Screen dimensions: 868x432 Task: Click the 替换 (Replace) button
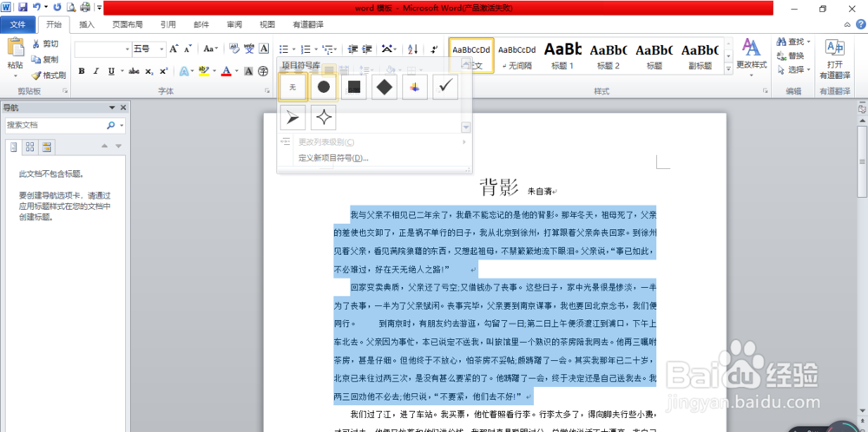pos(791,56)
